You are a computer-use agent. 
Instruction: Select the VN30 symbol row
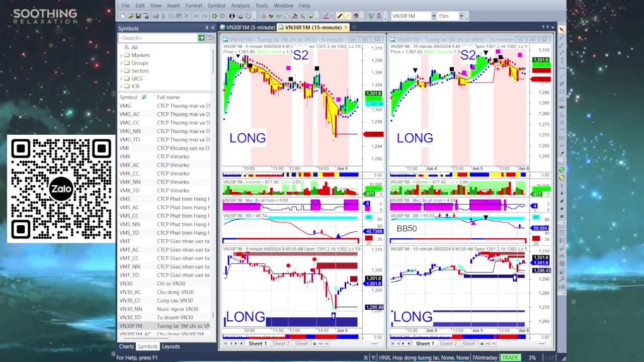[164, 284]
